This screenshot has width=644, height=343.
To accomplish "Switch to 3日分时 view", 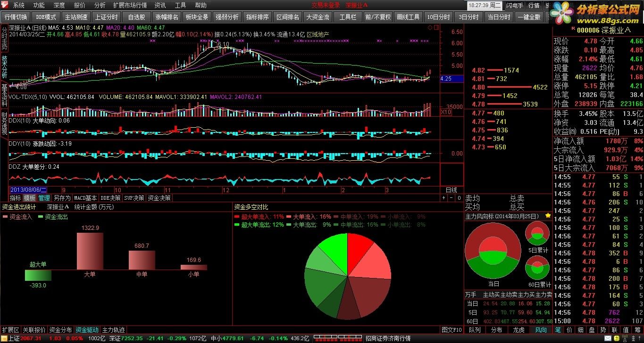I will 469,17.
